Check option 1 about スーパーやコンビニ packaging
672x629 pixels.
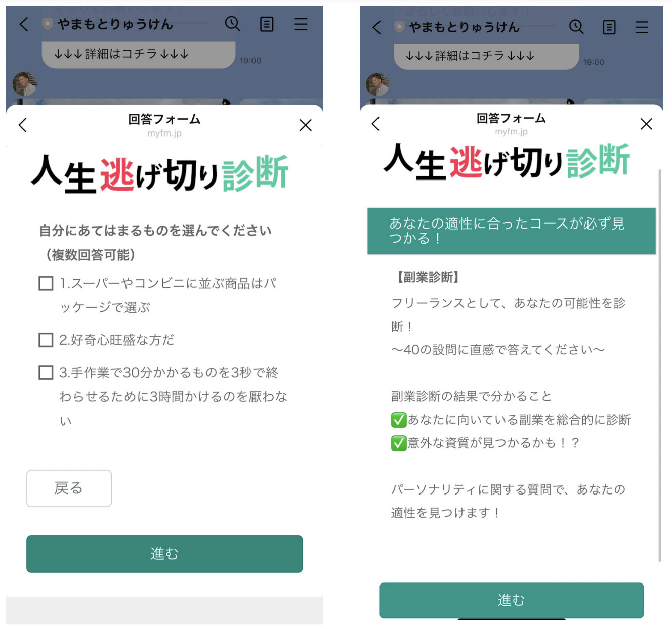pos(46,283)
